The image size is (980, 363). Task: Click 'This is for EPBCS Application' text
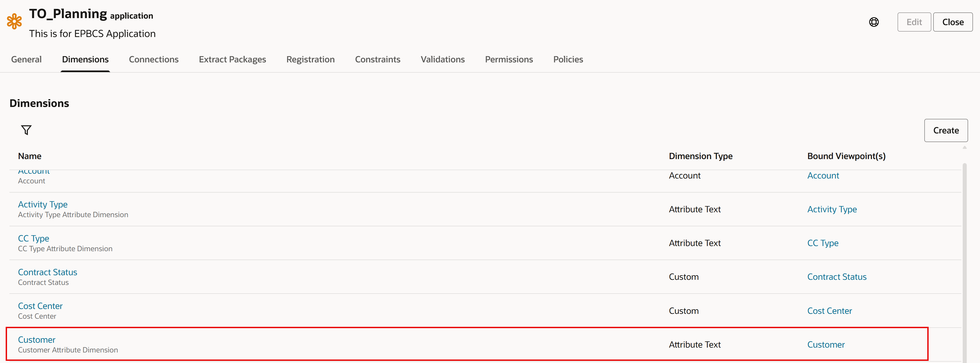point(92,34)
